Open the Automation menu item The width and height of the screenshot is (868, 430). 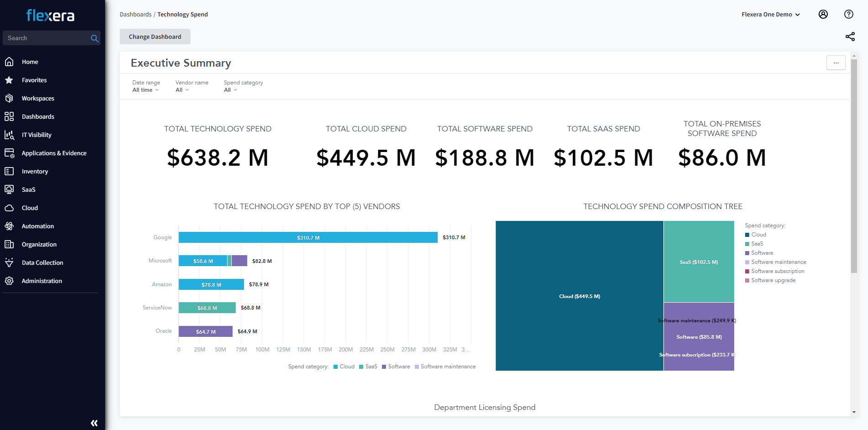point(37,226)
